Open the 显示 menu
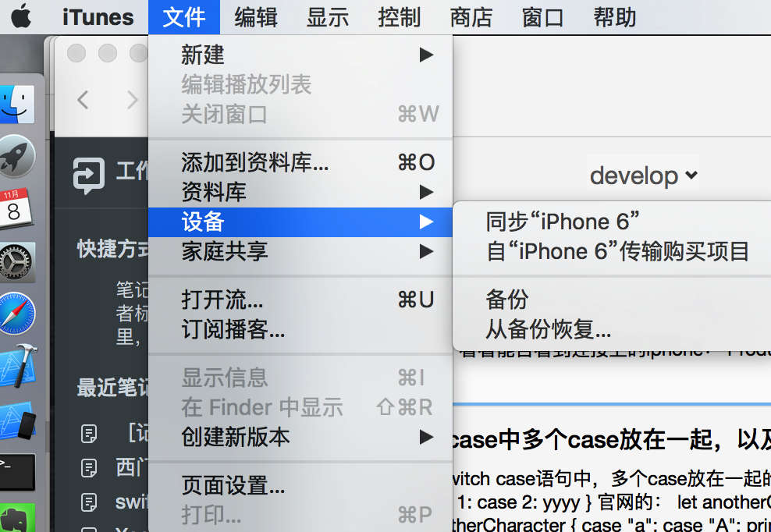771x532 pixels. click(x=328, y=17)
